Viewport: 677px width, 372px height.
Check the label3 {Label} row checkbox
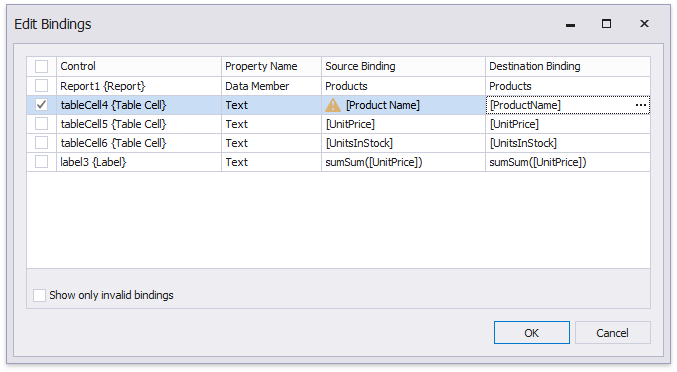(41, 162)
